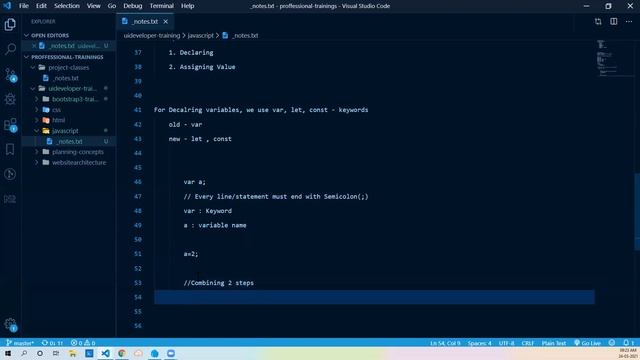Viewport: 640px width, 360px height.
Task: Click uideveloper-training in breadcrumb
Action: click(152, 36)
